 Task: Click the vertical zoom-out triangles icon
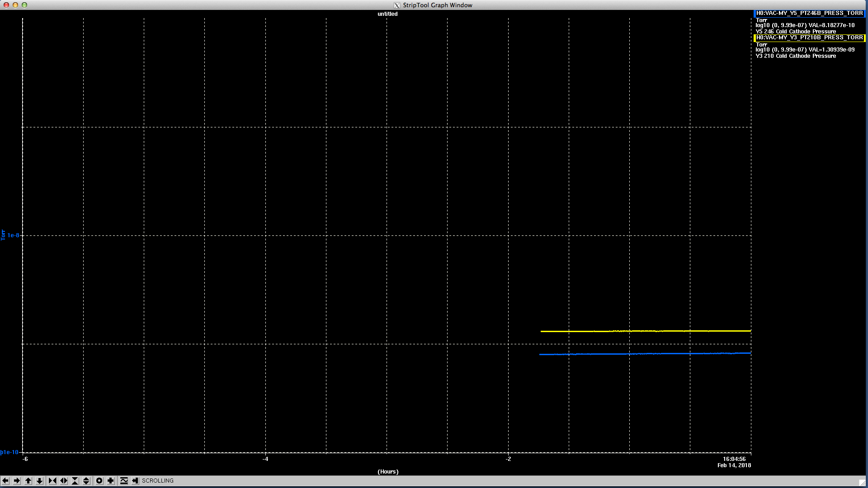point(86,481)
